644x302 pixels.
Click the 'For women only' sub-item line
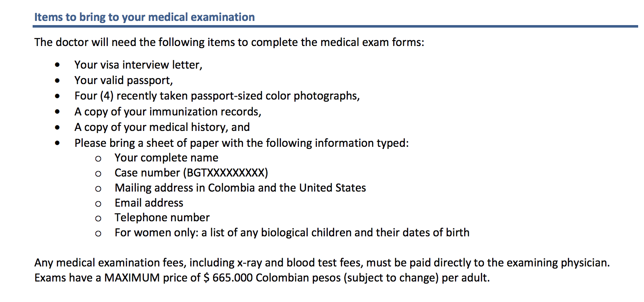(x=292, y=233)
